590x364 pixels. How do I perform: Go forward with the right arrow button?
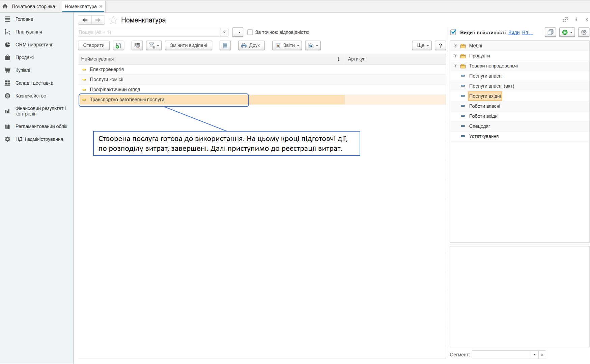point(98,20)
